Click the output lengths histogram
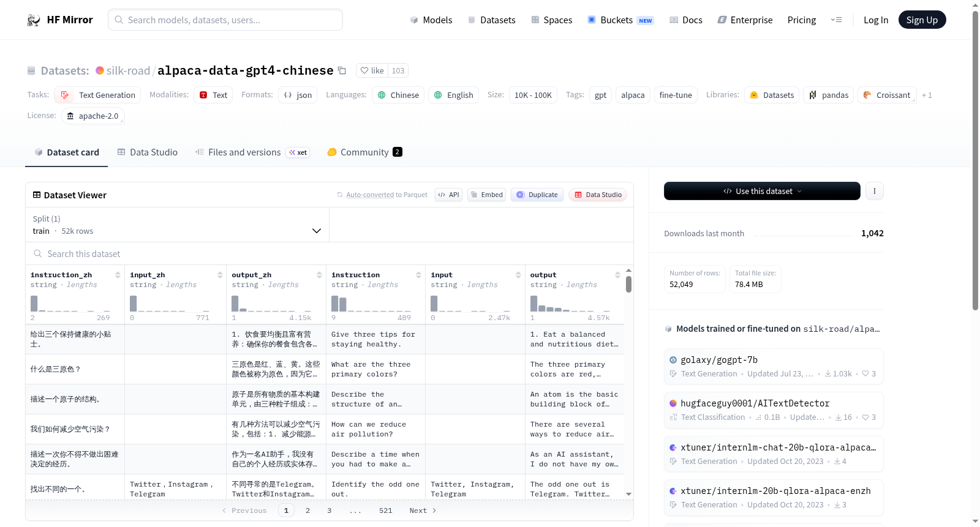This screenshot has height=527, width=980. coord(570,304)
